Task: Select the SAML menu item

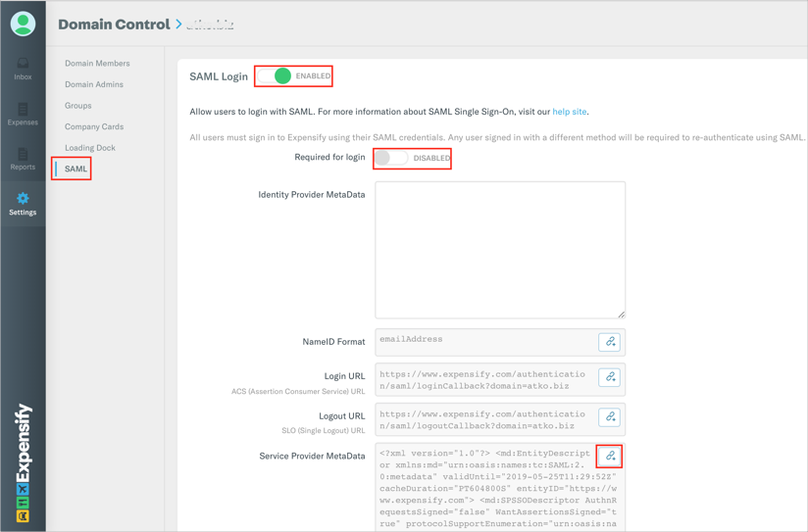Action: click(x=76, y=169)
